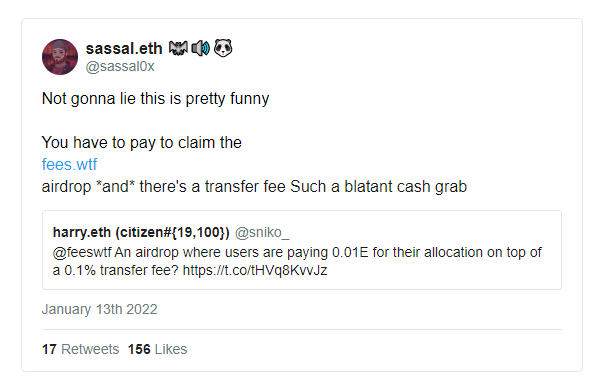This screenshot has height=384, width=600.
Task: Click the 'blatant cash grab' sentence
Action: 378,187
